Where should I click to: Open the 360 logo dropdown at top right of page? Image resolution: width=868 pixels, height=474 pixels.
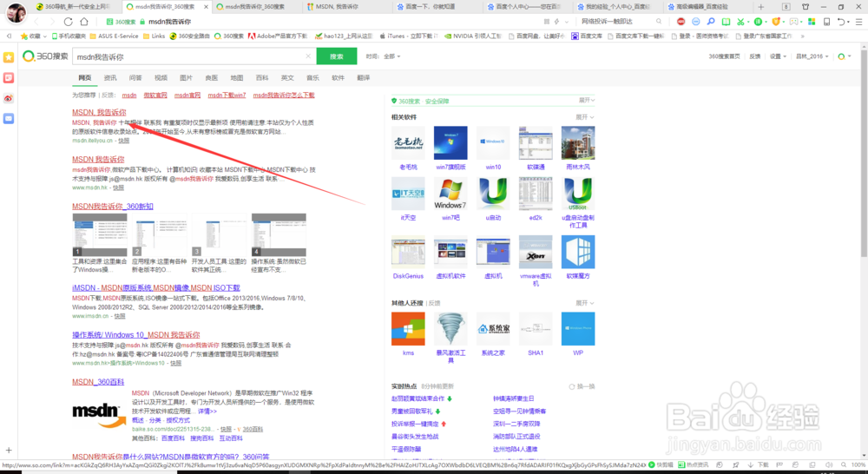(x=844, y=56)
